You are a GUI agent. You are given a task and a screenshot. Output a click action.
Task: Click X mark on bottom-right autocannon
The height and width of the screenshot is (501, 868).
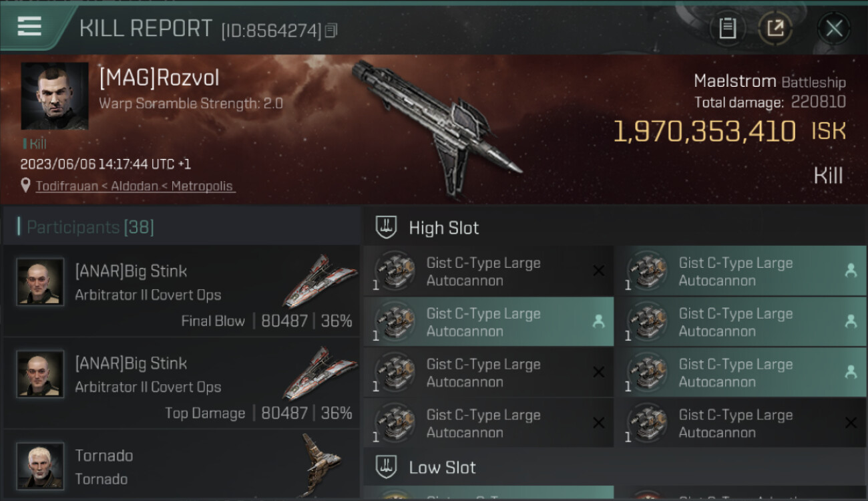pos(851,423)
